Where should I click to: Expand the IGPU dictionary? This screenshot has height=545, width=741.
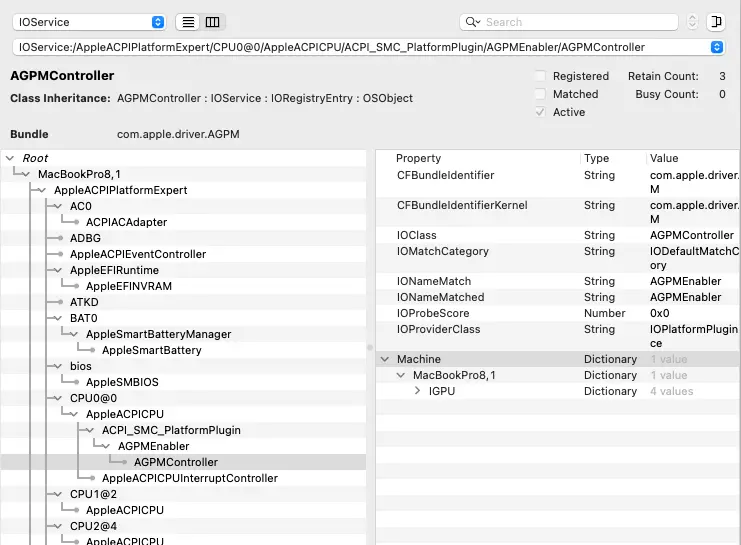point(417,391)
